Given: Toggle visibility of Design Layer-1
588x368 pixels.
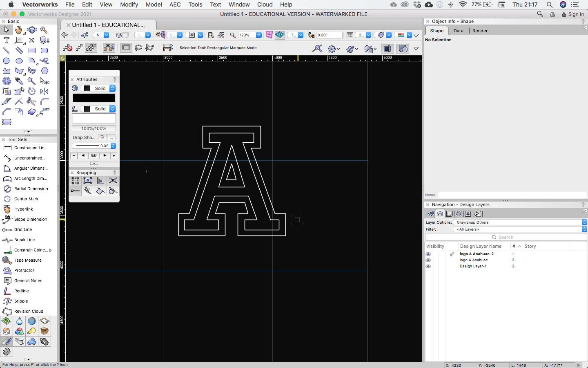Looking at the screenshot, I should tap(428, 266).
